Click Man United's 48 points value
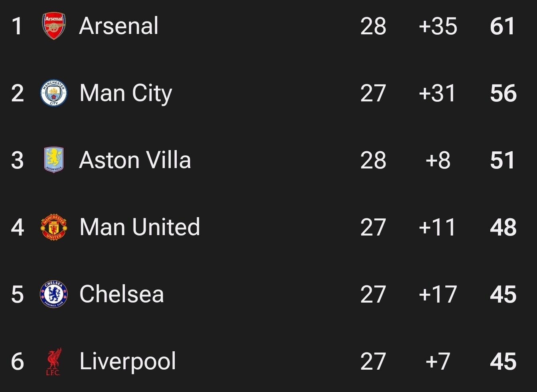537x392 pixels. tap(503, 228)
